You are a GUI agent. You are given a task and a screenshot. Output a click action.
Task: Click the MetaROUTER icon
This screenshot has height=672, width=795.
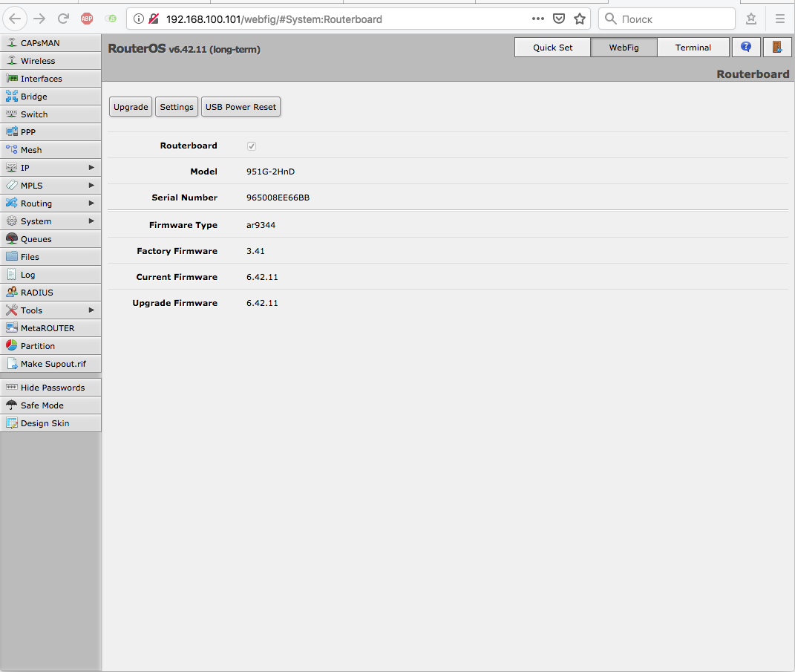(x=11, y=328)
